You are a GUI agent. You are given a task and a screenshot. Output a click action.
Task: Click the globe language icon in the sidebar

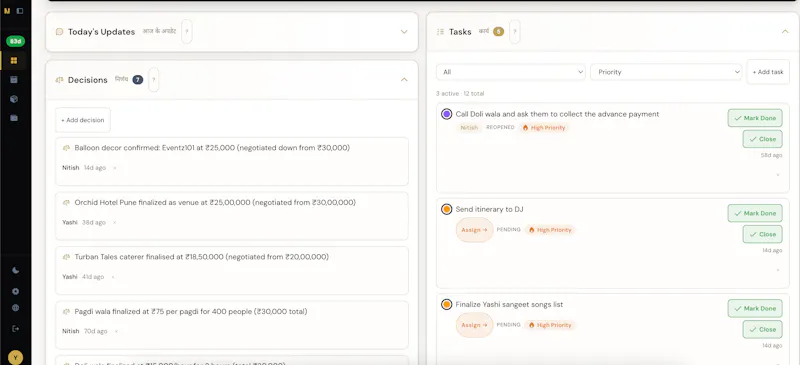(15, 308)
